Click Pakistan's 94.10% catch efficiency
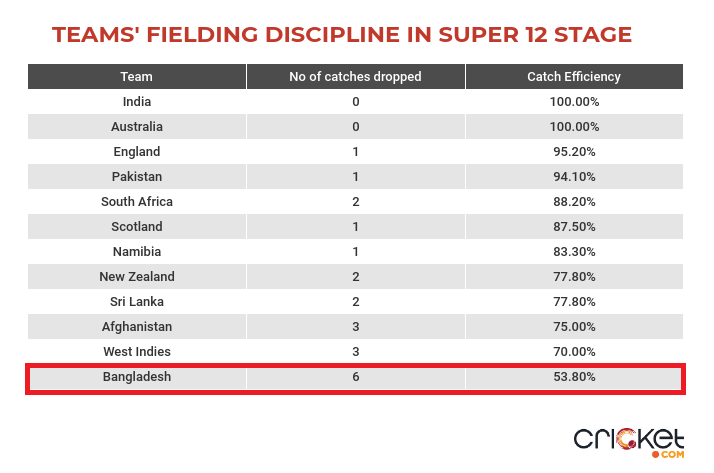The image size is (714, 473). click(x=574, y=177)
